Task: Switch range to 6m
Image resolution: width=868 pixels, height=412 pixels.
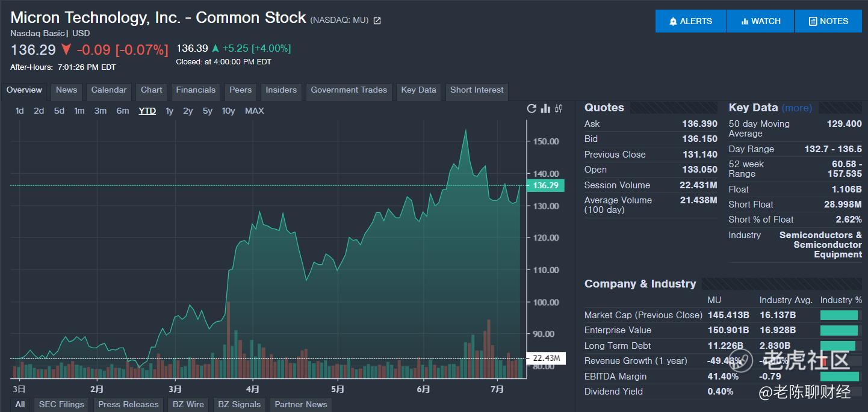Action: pos(123,111)
